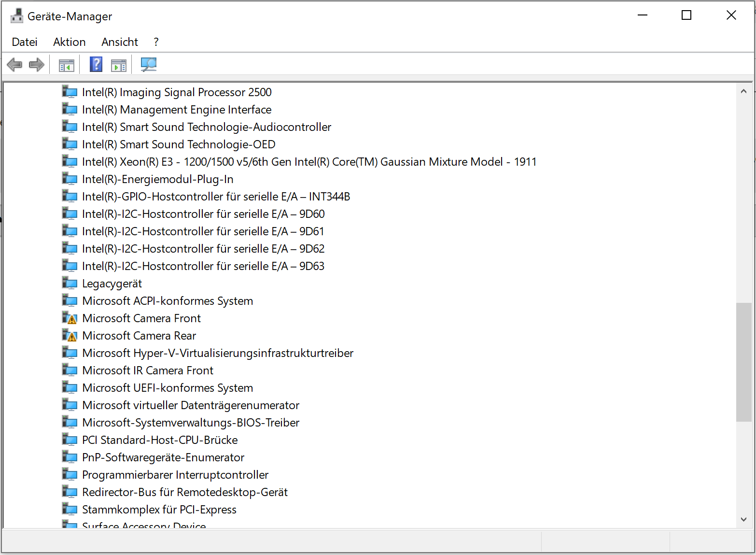The image size is (756, 555).
Task: Click icon of Programmierbarer Interruptcontroller
Action: pos(70,474)
